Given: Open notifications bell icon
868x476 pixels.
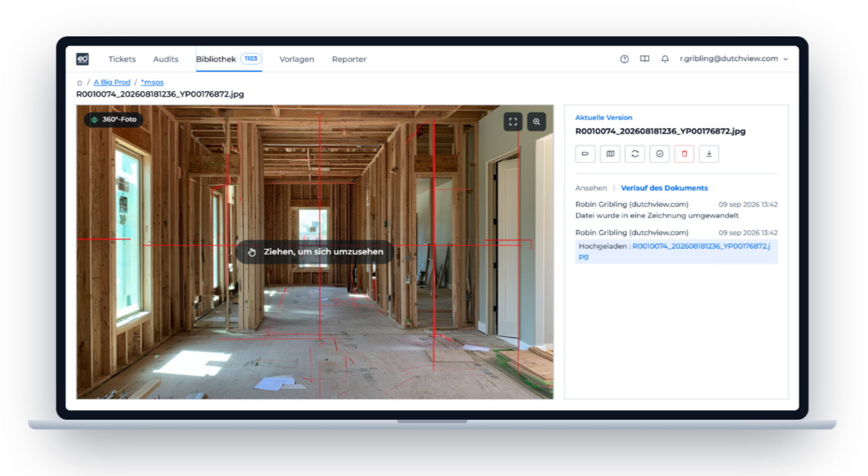Looking at the screenshot, I should click(x=665, y=59).
